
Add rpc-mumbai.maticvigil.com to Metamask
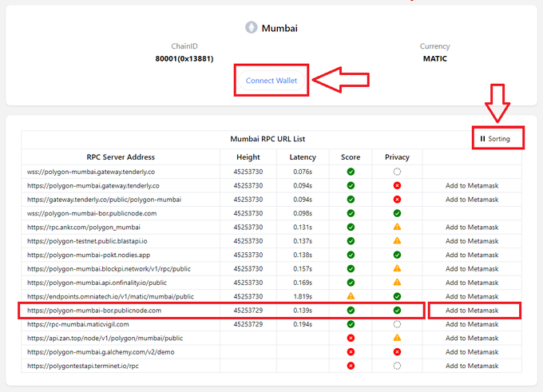[x=472, y=324]
